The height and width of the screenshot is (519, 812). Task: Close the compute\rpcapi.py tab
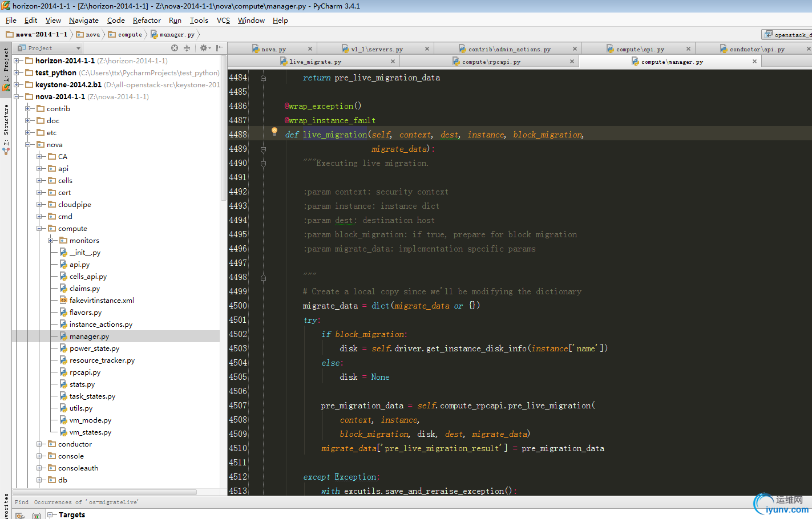point(572,61)
